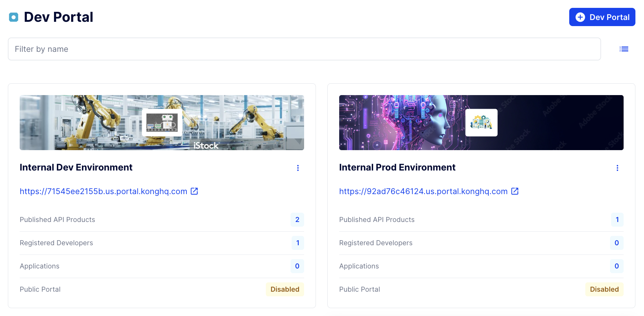The height and width of the screenshot is (316, 644).
Task: Click the blue Dev Portal create button
Action: pyautogui.click(x=602, y=17)
